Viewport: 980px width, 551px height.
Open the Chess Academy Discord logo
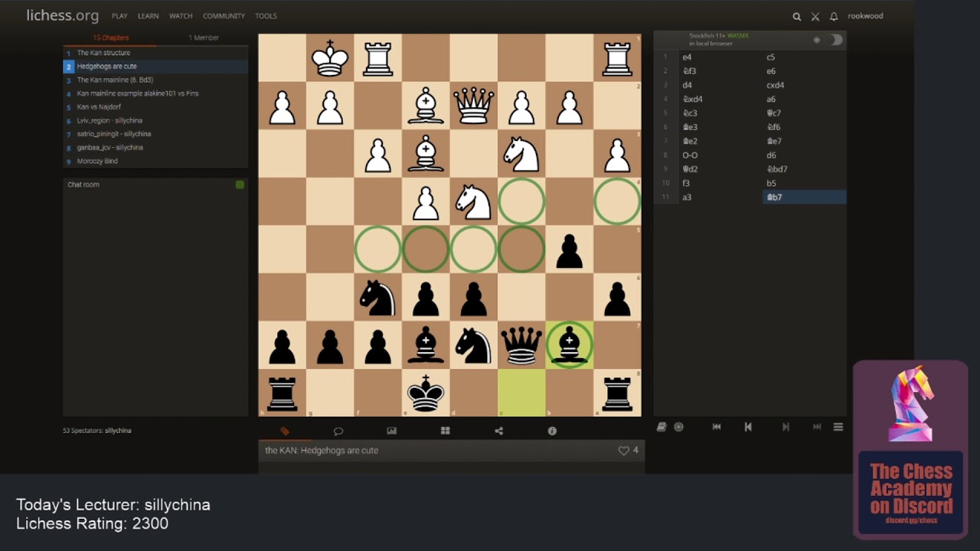pos(911,450)
